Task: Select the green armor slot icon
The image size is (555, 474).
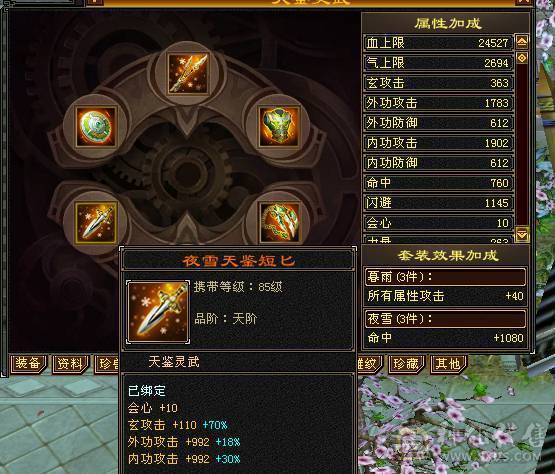Action: point(279,126)
